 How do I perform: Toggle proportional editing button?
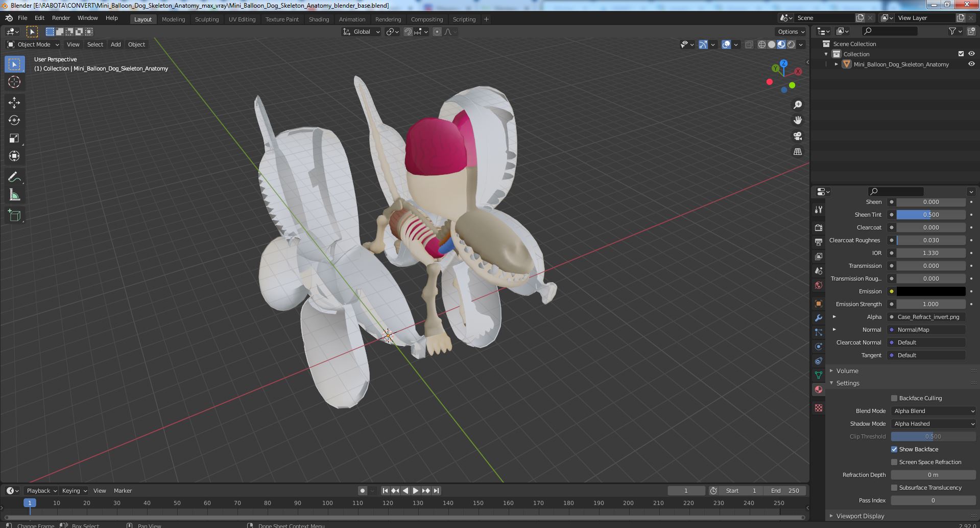pos(437,32)
